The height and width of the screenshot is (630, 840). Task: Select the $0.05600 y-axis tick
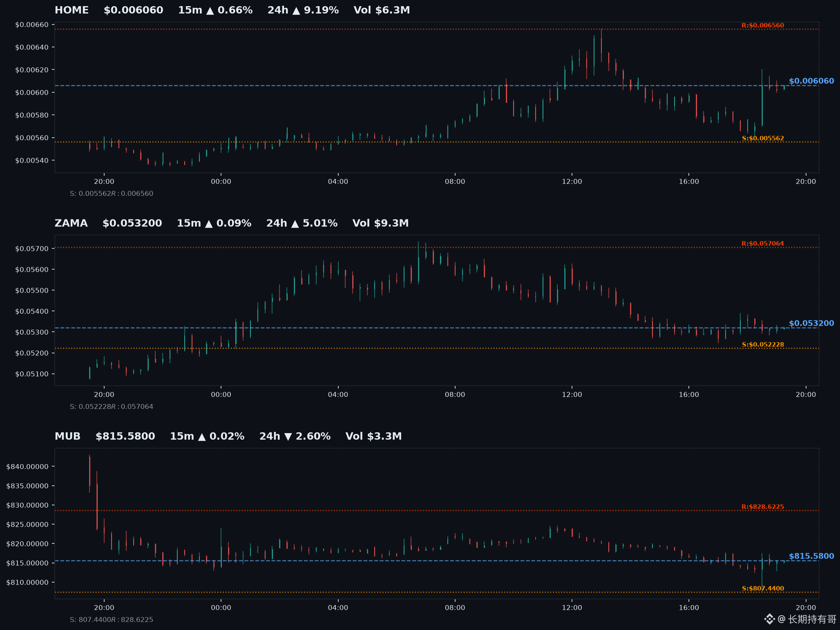32,270
